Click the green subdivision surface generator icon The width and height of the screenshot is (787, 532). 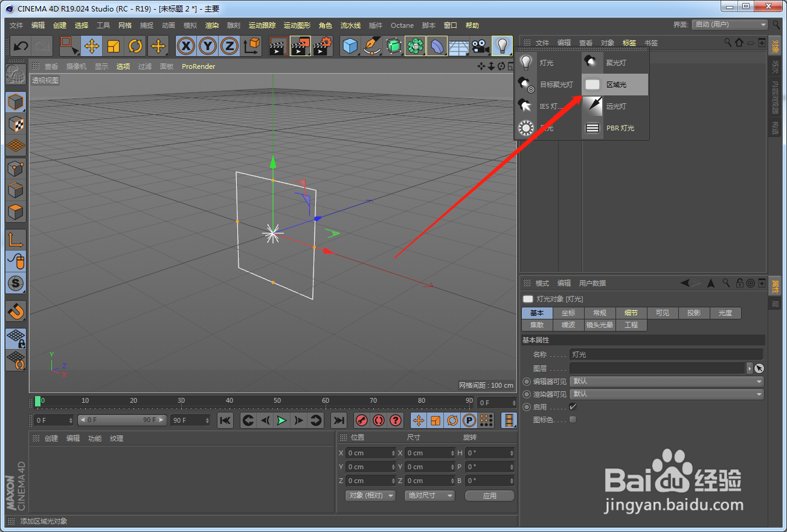394,46
